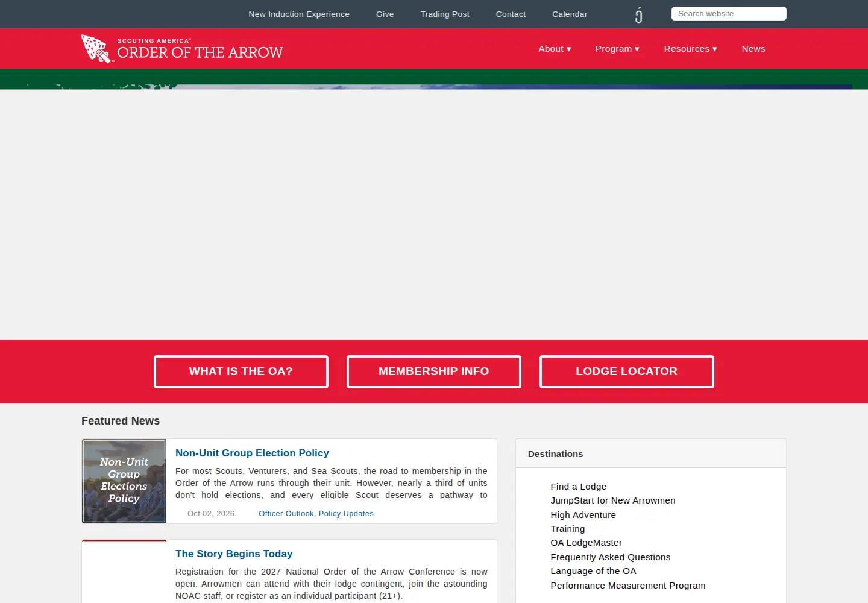Focus the Search website field
Screen dimensions: 868x603
[729, 14]
